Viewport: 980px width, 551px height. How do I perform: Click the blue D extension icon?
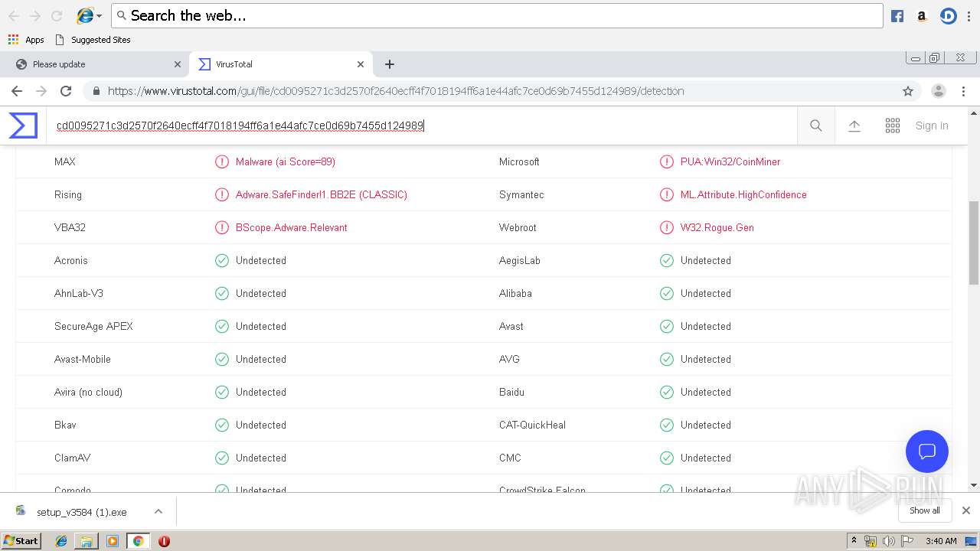(x=949, y=15)
